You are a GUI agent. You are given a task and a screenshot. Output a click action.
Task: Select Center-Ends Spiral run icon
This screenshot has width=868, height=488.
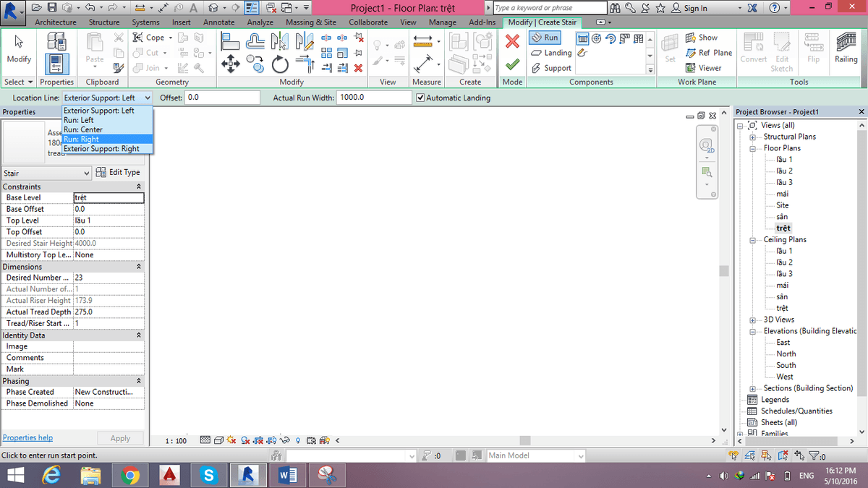(x=610, y=39)
